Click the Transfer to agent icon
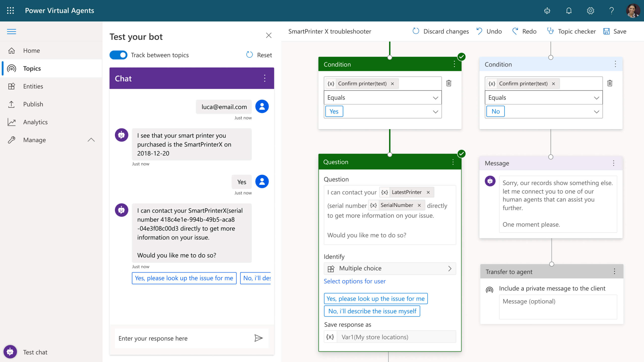 (490, 289)
